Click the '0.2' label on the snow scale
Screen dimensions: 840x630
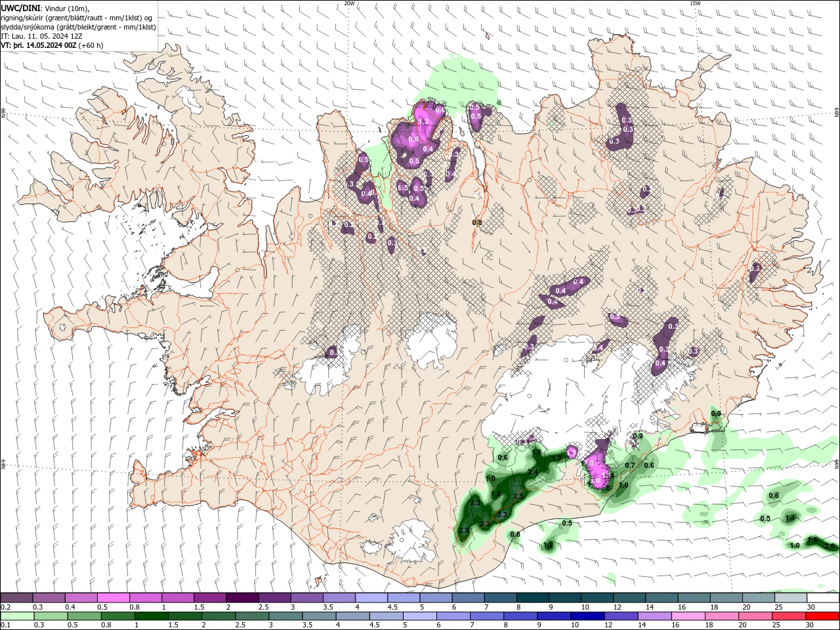pos(5,607)
